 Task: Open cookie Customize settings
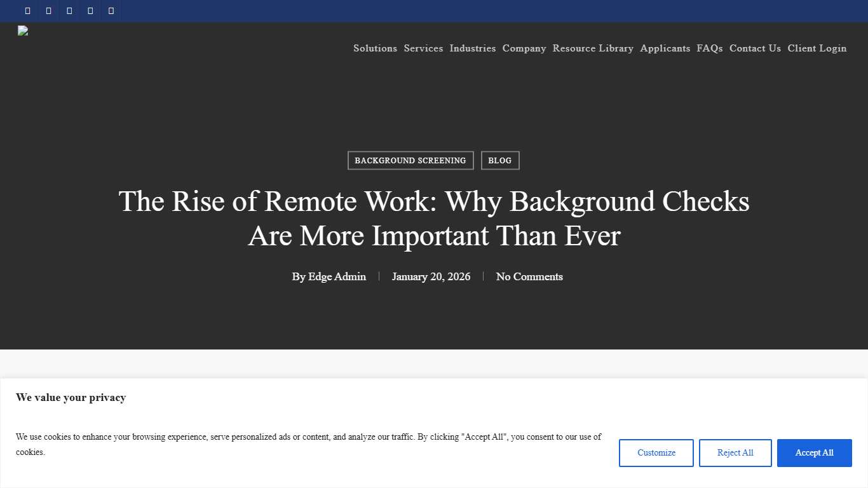tap(656, 452)
